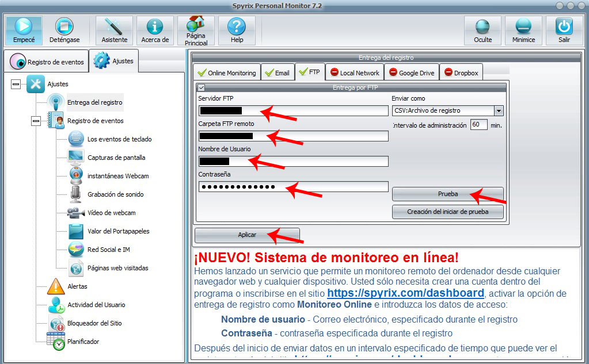Image resolution: width=589 pixels, height=364 pixels.
Task: Open the Dropbox tab
Action: (461, 72)
